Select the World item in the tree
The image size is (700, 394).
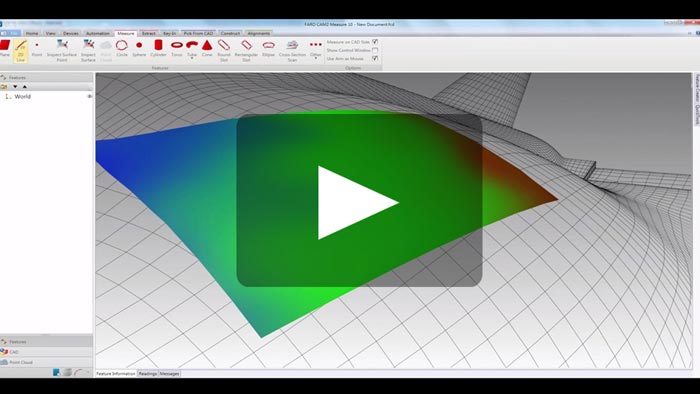[22, 96]
